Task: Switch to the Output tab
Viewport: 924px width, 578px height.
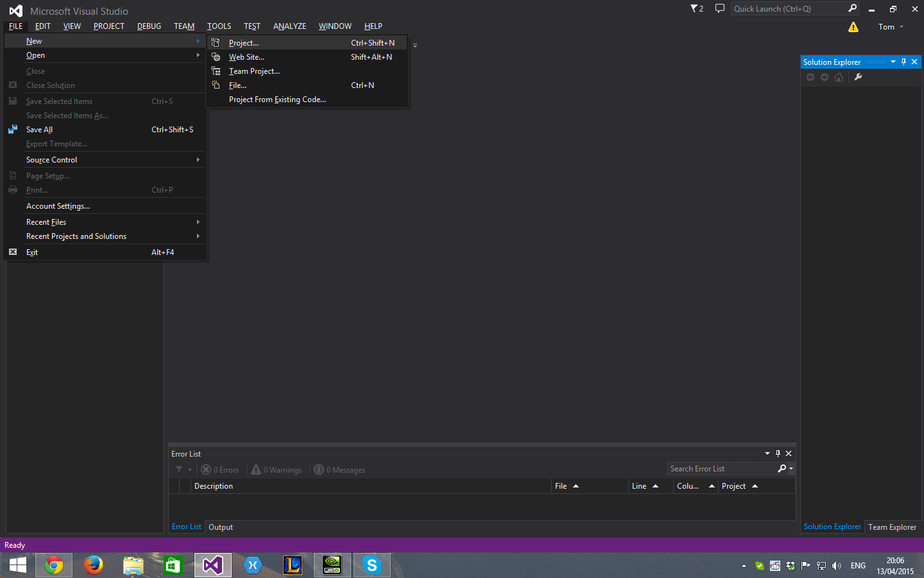Action: click(221, 527)
